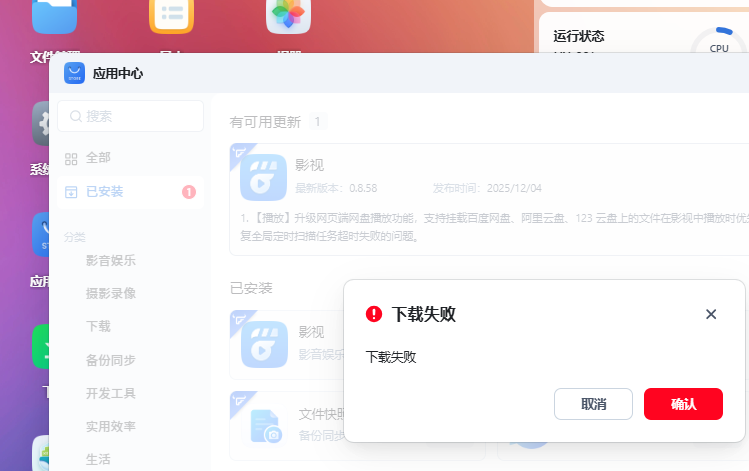
Task: Open the system settings gear desktop icon
Action: coord(41,123)
